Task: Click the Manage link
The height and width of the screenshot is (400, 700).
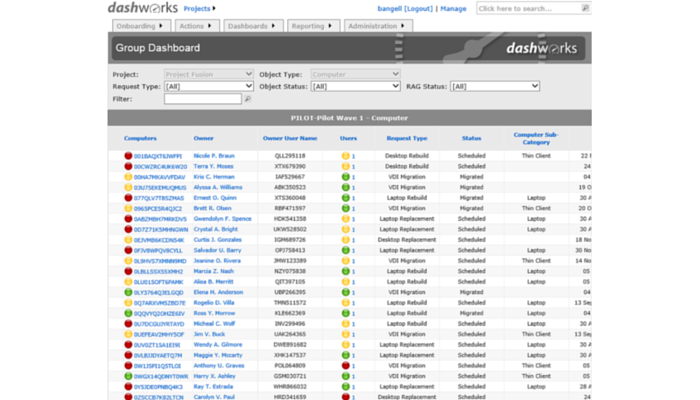Action: [453, 8]
